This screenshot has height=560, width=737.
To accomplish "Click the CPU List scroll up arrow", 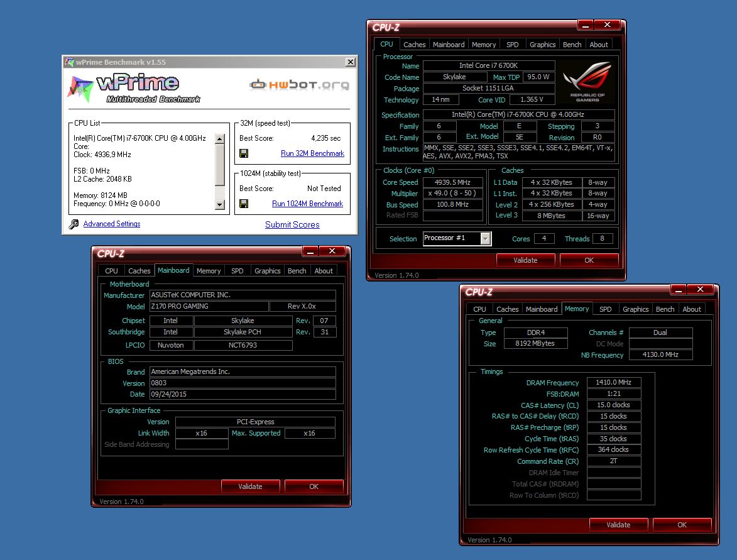I will click(x=219, y=139).
